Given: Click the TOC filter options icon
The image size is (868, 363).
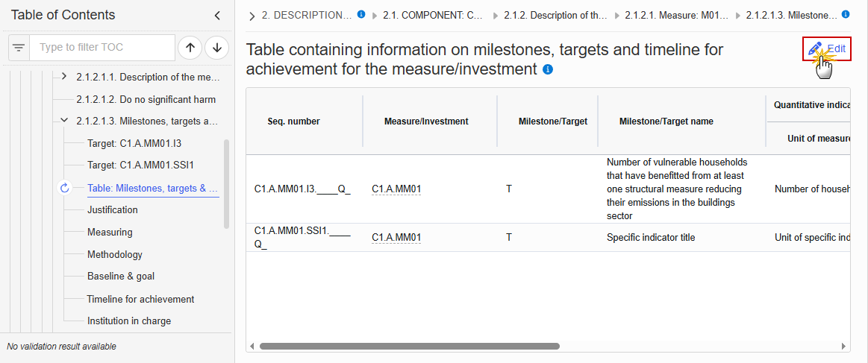Looking at the screenshot, I should coord(19,48).
